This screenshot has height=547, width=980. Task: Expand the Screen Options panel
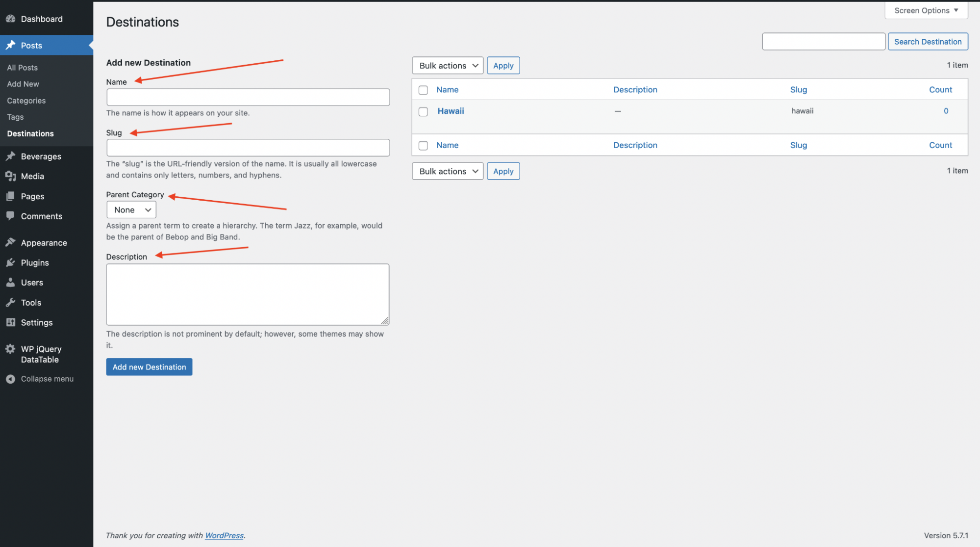point(926,10)
